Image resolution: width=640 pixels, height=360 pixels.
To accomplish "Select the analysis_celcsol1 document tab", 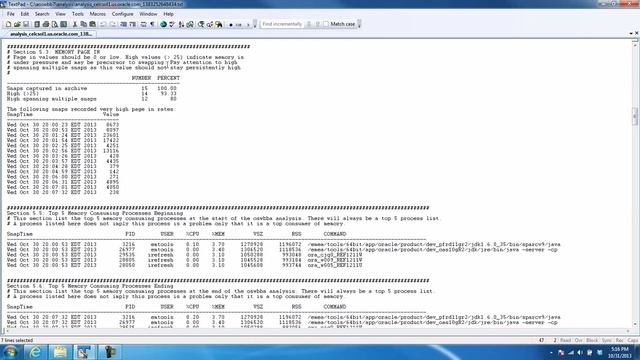I will click(x=50, y=34).
